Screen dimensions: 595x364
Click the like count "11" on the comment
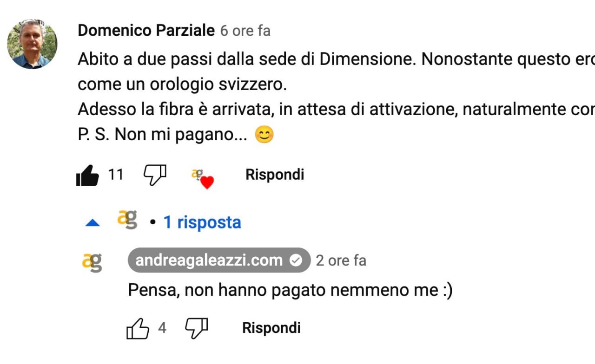coord(116,175)
